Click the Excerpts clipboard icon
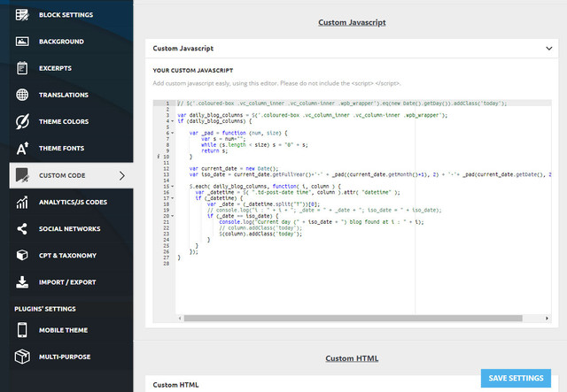The width and height of the screenshot is (567, 392). pyautogui.click(x=22, y=68)
